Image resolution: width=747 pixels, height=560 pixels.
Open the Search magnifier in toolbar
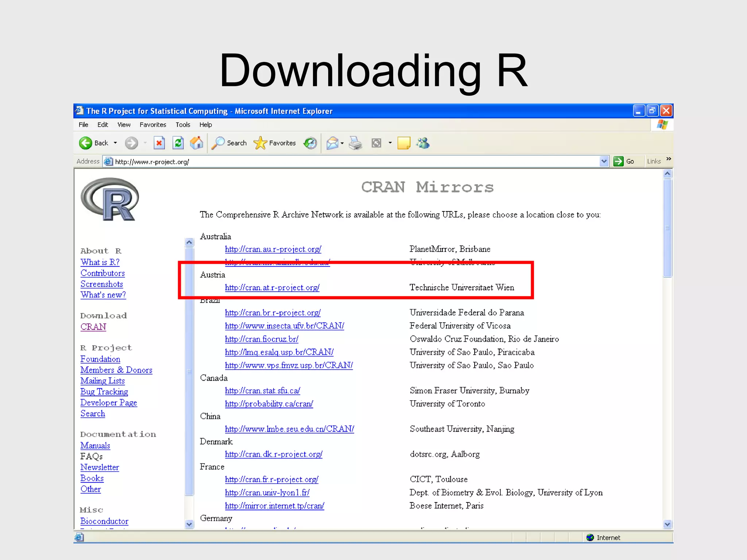pos(229,143)
